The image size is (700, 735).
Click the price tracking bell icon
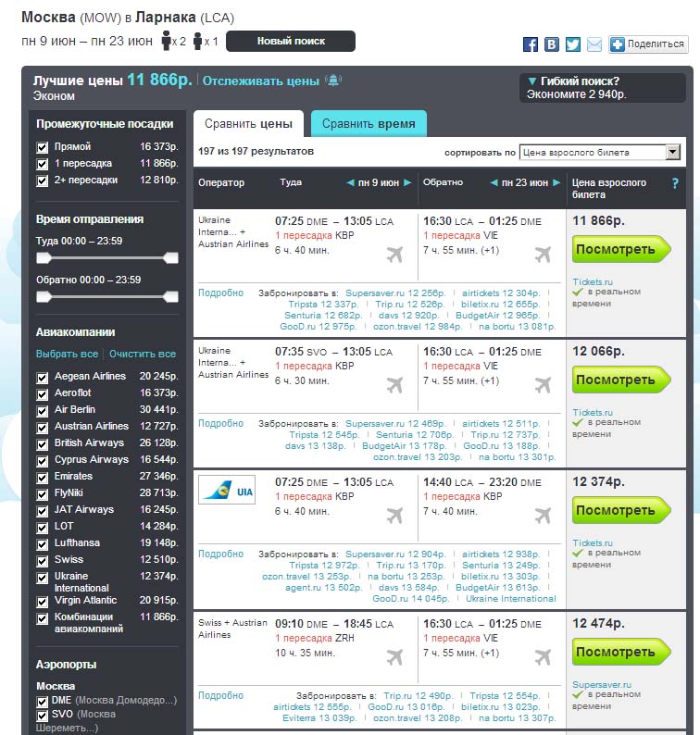[x=333, y=81]
